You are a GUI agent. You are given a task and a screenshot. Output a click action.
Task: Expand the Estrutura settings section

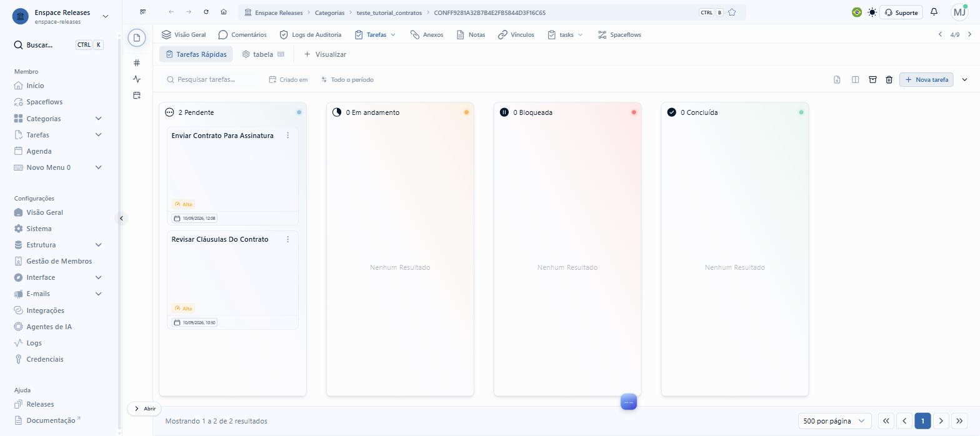pos(98,245)
